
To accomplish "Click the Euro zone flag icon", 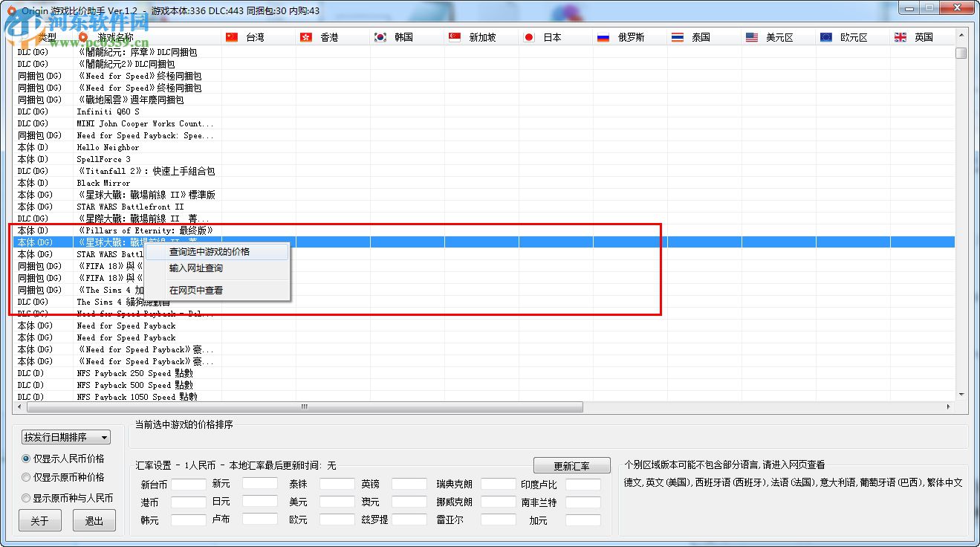I will (x=825, y=36).
